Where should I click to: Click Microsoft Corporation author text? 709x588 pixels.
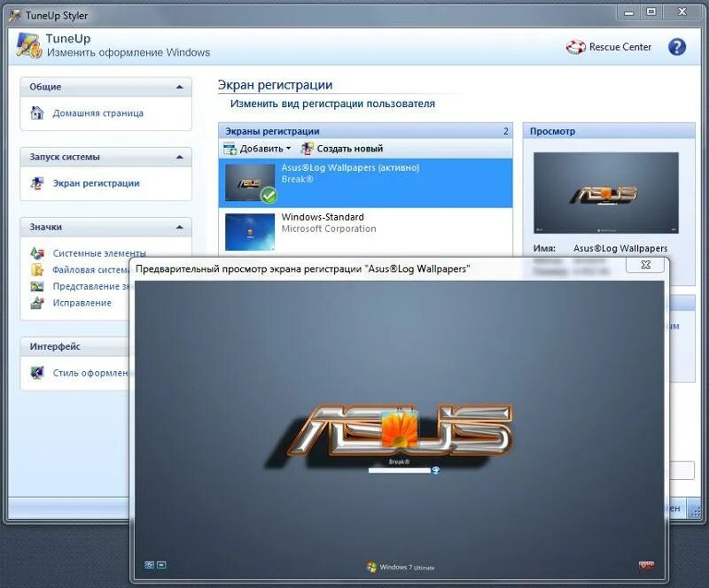pos(329,228)
